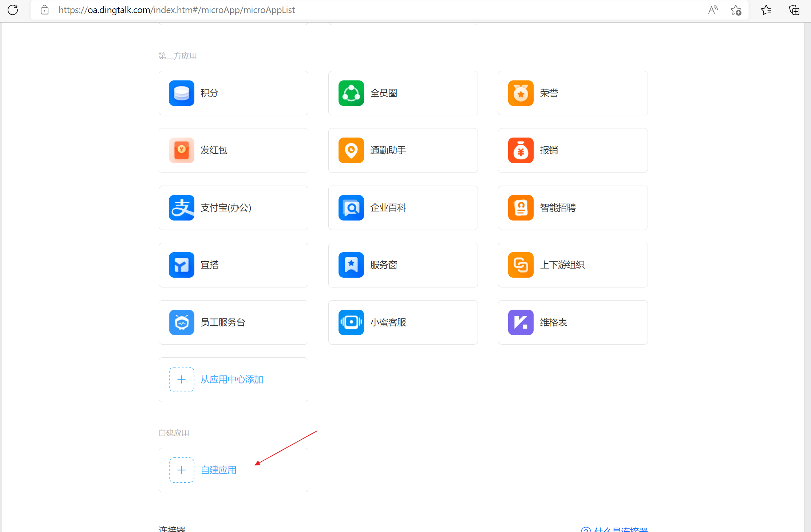Activate the Read aloud icon

713,10
